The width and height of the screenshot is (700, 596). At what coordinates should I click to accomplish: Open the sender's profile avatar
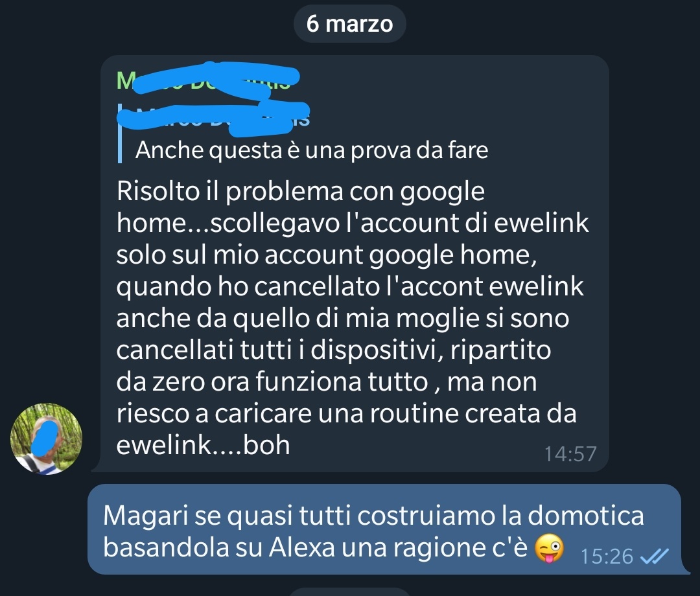(47, 439)
